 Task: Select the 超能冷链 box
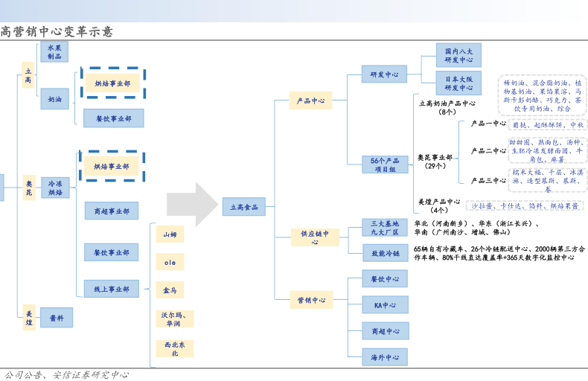tap(385, 254)
